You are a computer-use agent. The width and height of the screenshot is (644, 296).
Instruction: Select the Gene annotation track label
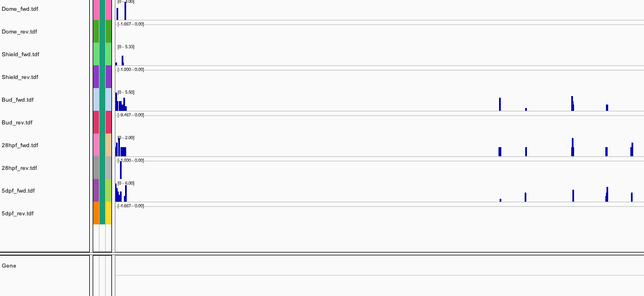pos(9,266)
